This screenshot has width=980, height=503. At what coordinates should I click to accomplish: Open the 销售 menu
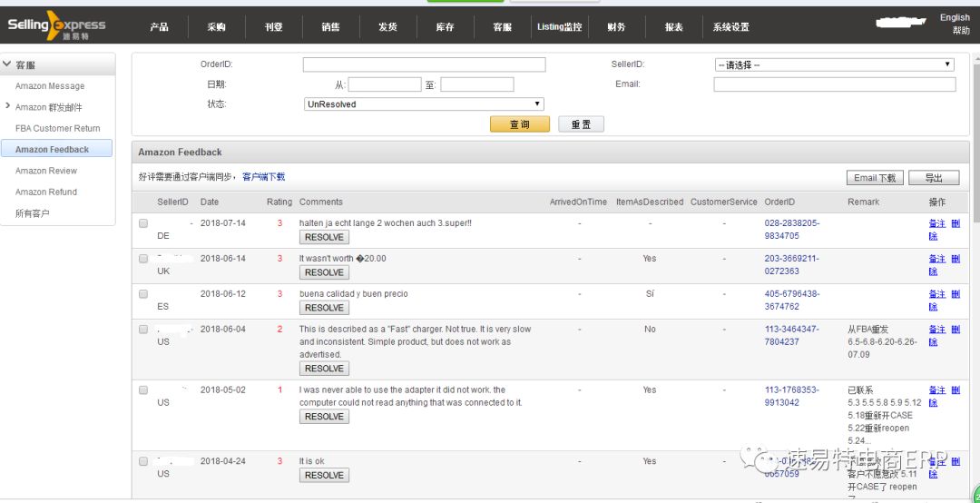tap(330, 27)
